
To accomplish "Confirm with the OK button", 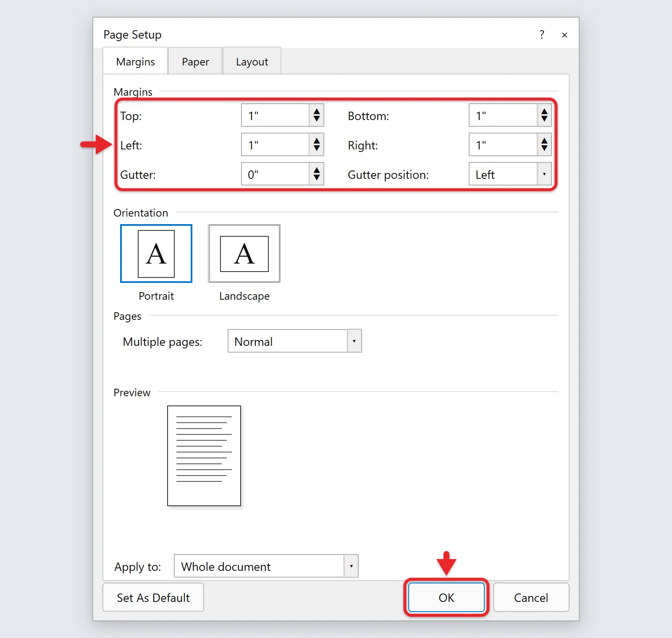I will (x=446, y=598).
